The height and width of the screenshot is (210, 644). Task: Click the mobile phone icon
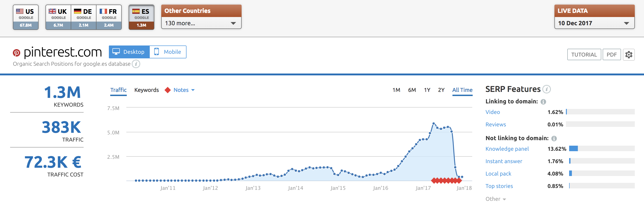156,51
